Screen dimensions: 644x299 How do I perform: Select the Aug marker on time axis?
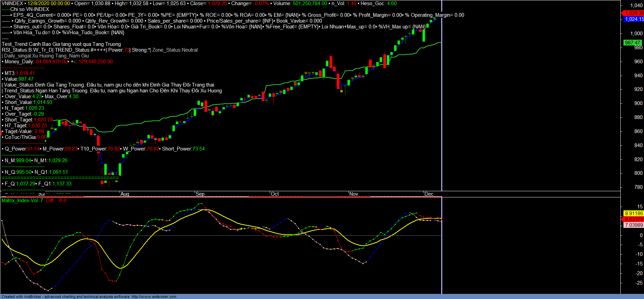pyautogui.click(x=125, y=194)
